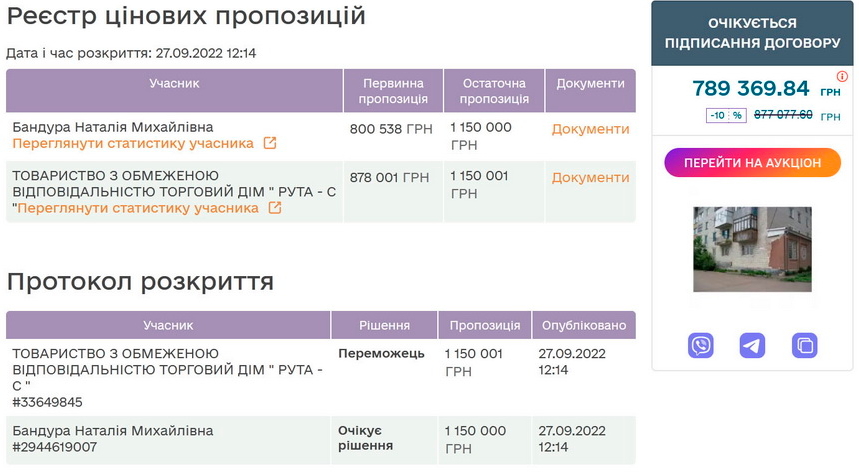Open external link icon beside Бандура statistics
This screenshot has height=476, width=859.
[270, 143]
